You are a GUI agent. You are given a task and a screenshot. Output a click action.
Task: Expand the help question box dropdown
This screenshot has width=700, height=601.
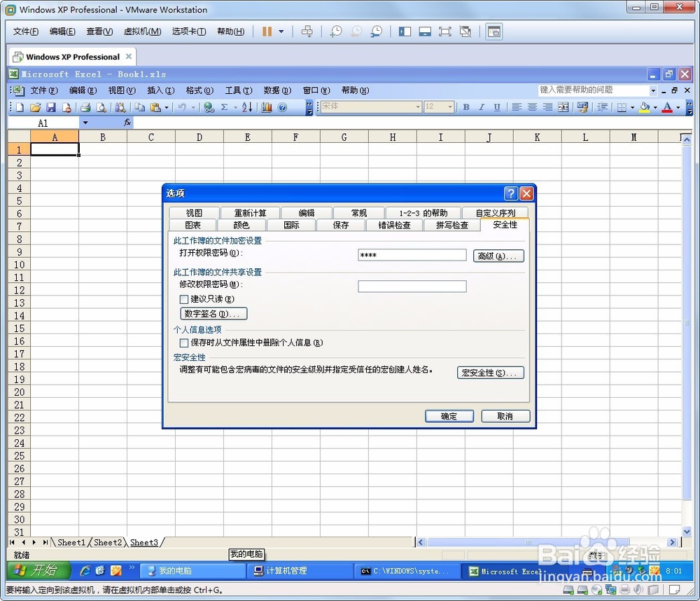pyautogui.click(x=653, y=90)
